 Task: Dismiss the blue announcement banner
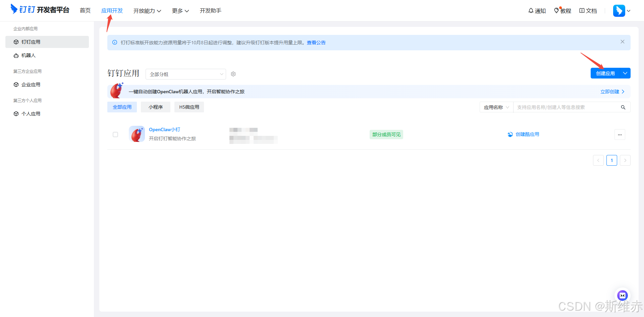[x=623, y=42]
